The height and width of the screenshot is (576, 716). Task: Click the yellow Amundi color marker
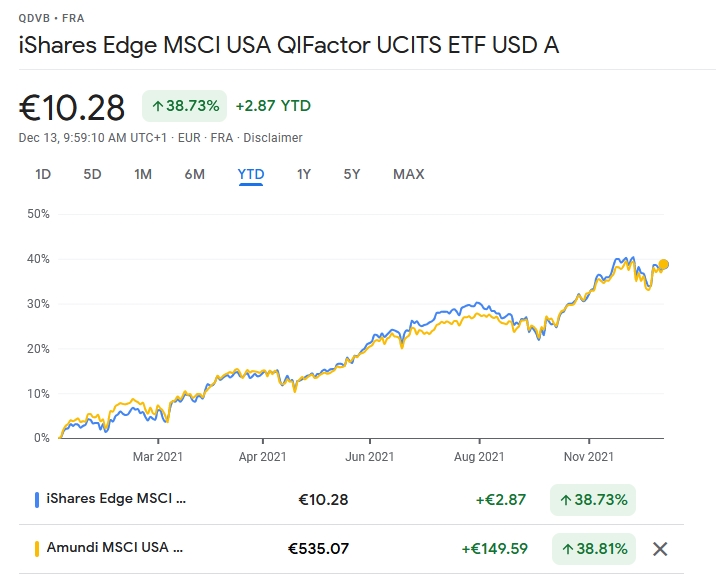(x=37, y=548)
